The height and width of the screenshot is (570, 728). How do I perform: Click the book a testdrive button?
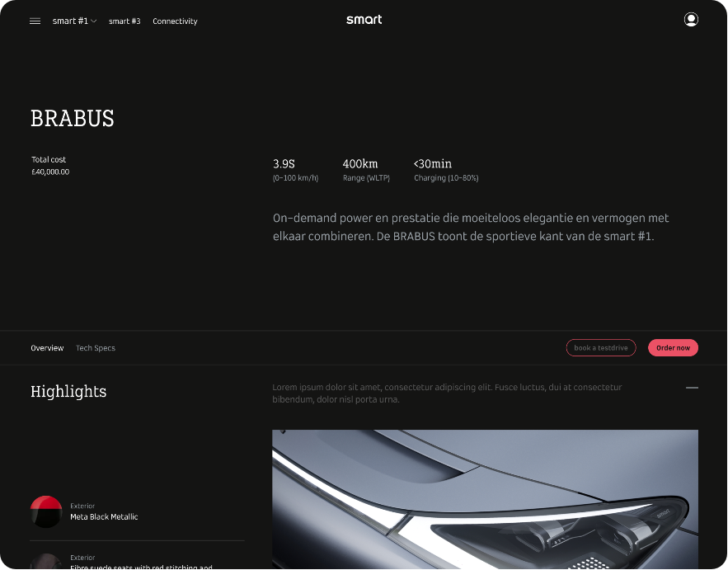coord(601,348)
